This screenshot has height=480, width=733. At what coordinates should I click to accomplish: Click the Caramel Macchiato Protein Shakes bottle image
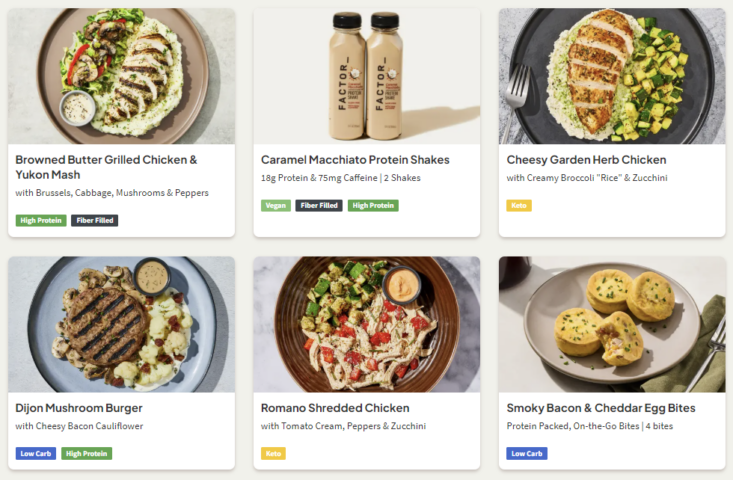pos(366,76)
